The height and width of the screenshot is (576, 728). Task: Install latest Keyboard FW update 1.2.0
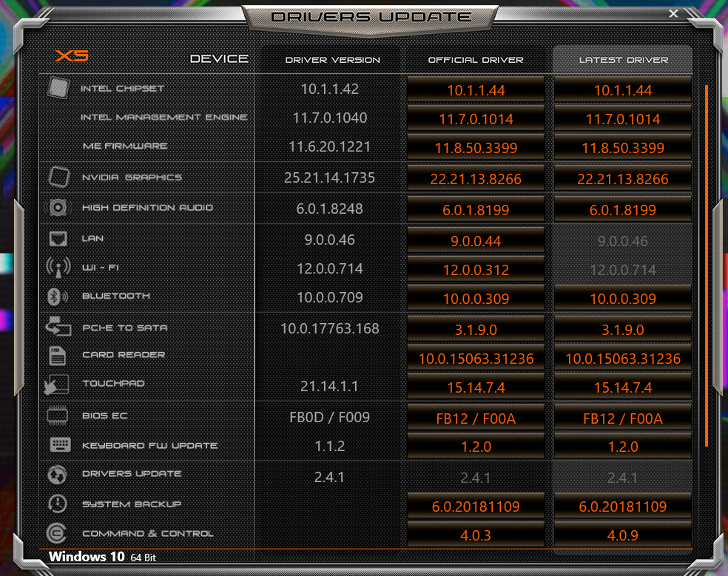point(623,446)
